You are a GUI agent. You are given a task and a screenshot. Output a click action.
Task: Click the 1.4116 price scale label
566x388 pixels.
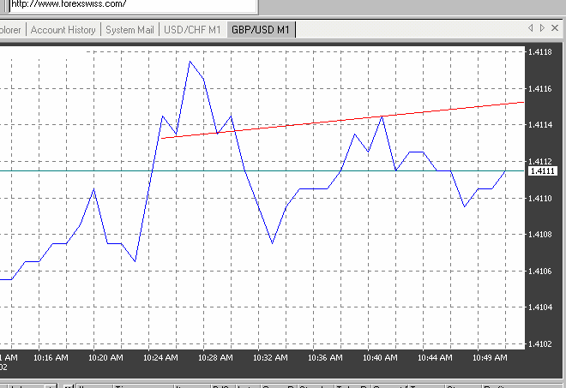point(540,89)
